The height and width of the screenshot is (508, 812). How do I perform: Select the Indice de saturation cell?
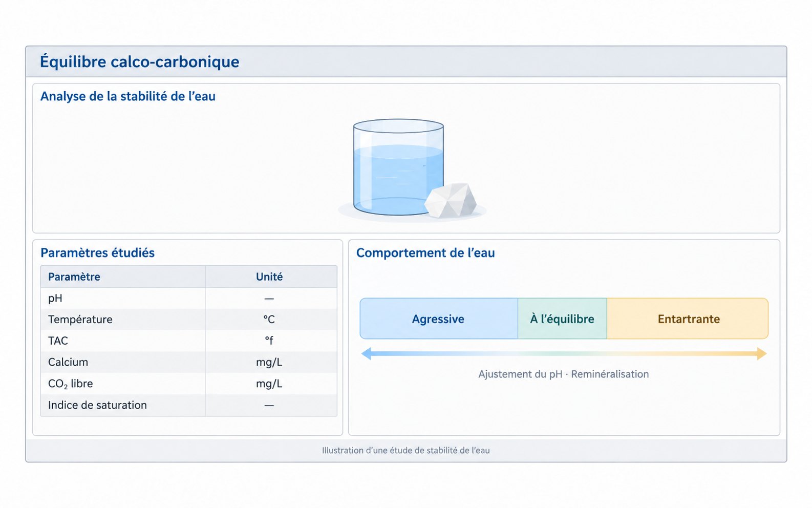(x=123, y=405)
